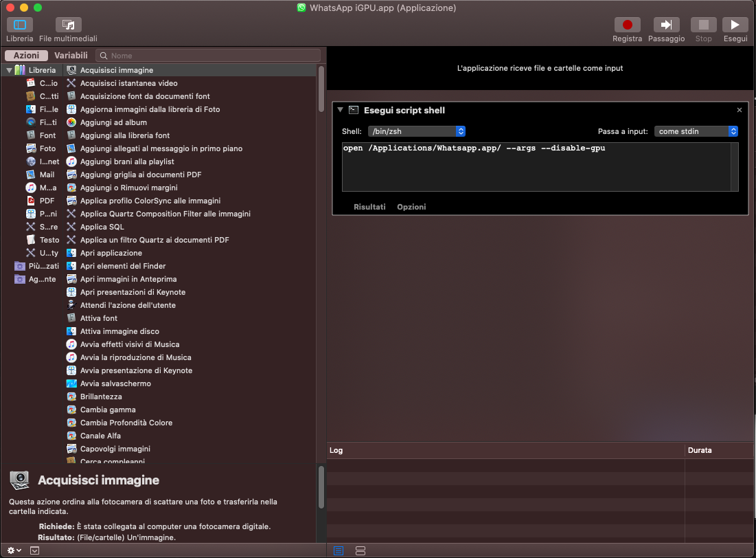The height and width of the screenshot is (558, 756).
Task: Click the Stop workflow button
Action: coord(703,25)
